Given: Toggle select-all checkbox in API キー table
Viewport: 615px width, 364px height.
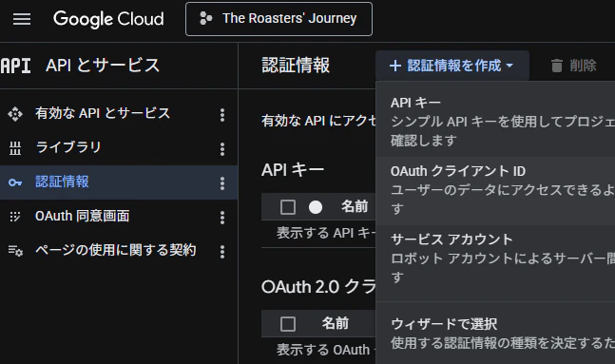Looking at the screenshot, I should click(x=288, y=207).
